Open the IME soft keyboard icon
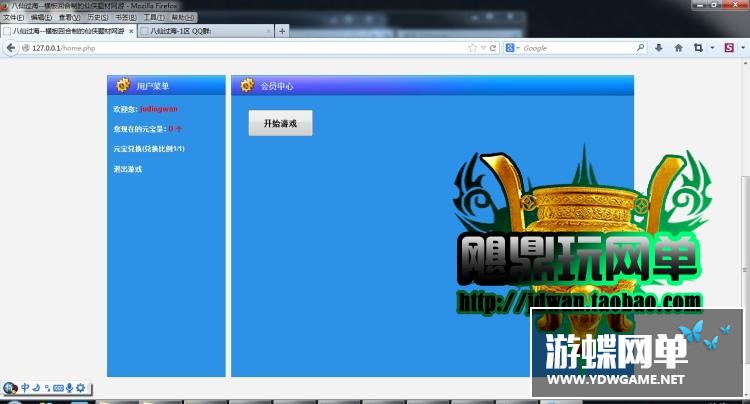This screenshot has height=404, width=750. pos(58,388)
